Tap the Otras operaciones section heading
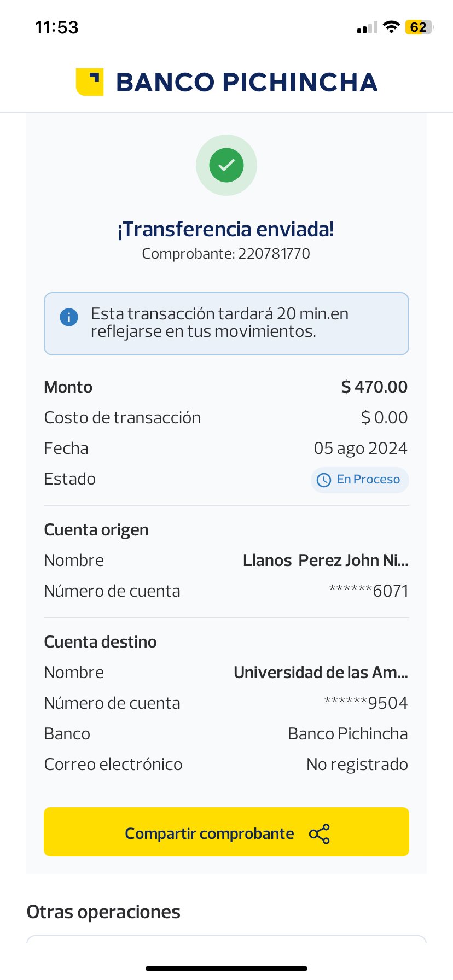 click(x=103, y=912)
